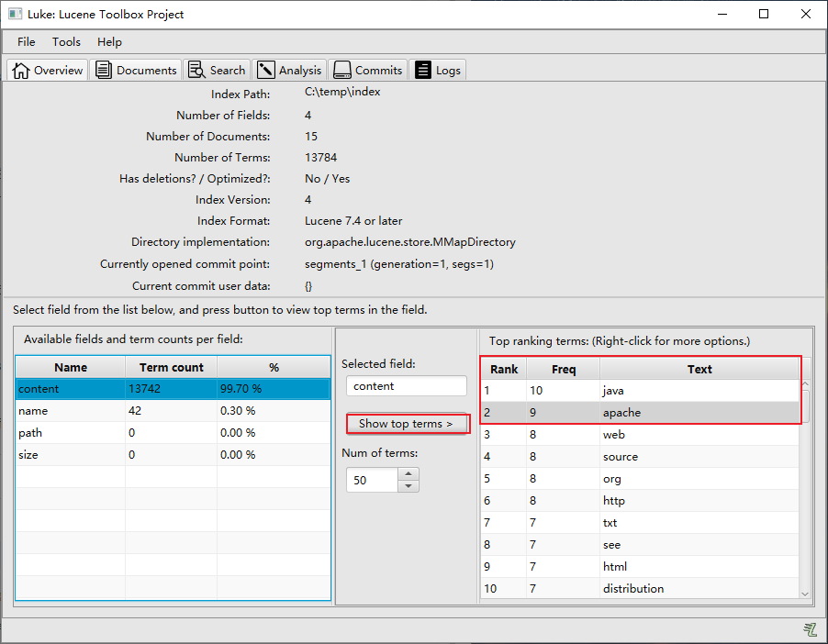828x644 pixels.
Task: Select the term 'web' row
Action: [x=640, y=435]
